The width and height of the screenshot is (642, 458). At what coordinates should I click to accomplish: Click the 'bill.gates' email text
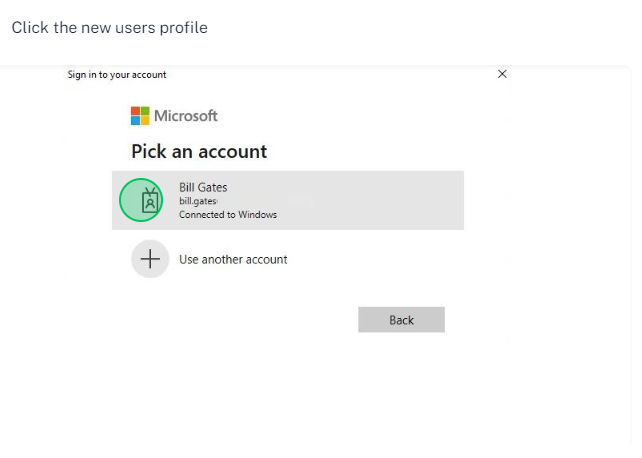[198, 201]
